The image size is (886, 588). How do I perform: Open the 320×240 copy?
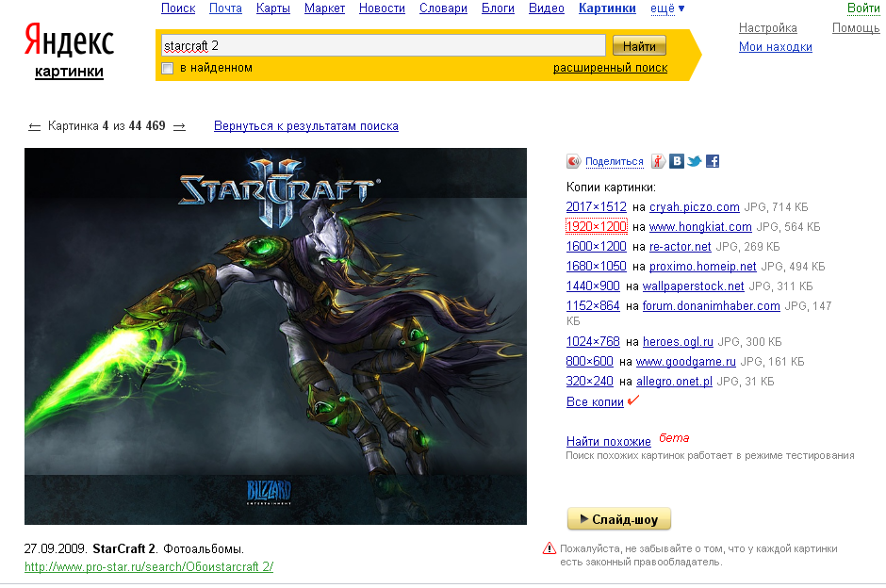pyautogui.click(x=589, y=382)
